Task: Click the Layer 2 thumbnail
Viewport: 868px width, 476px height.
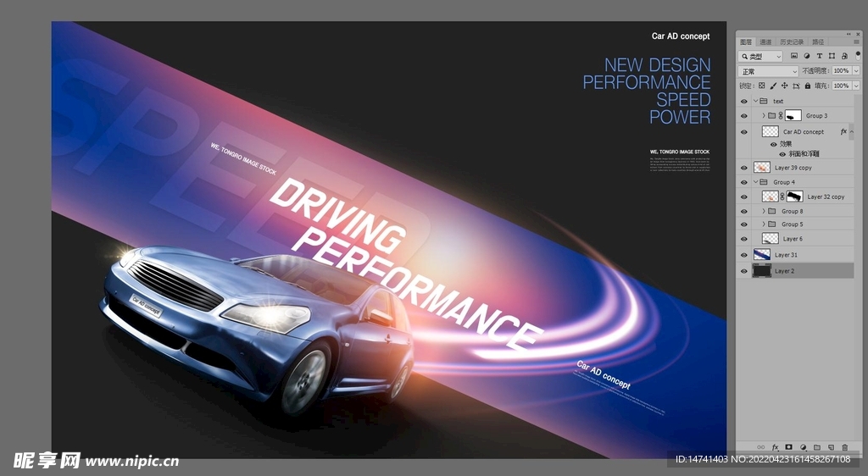Action: [x=761, y=271]
